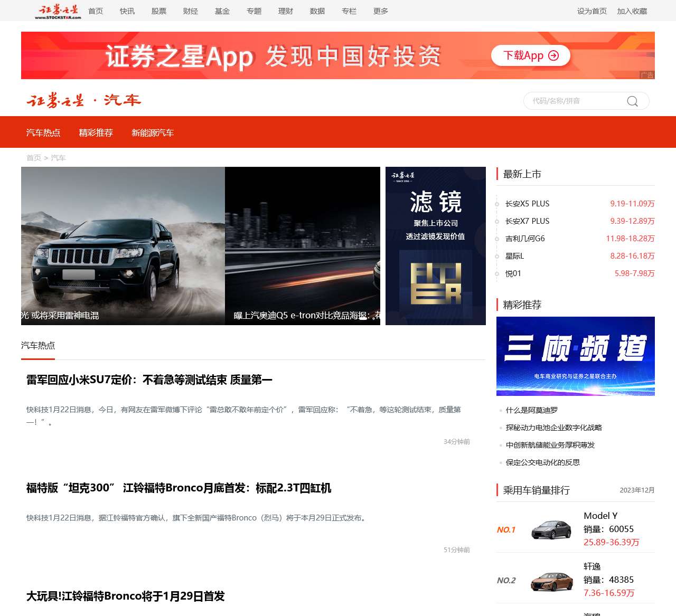Click 长安X7 PLUS in 最新上市
The height and width of the screenshot is (616, 676).
[x=527, y=221]
